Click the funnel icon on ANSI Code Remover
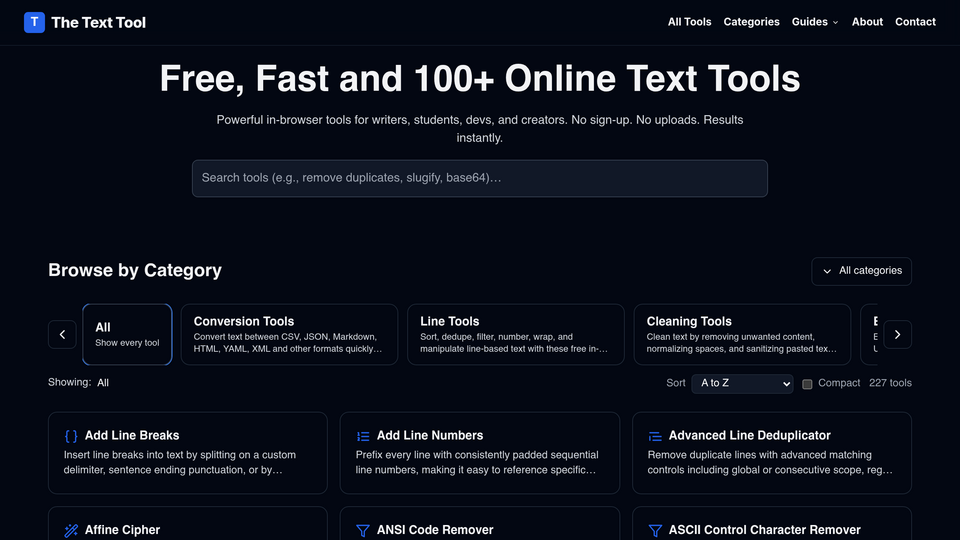Viewport: 960px width, 540px height. point(363,530)
